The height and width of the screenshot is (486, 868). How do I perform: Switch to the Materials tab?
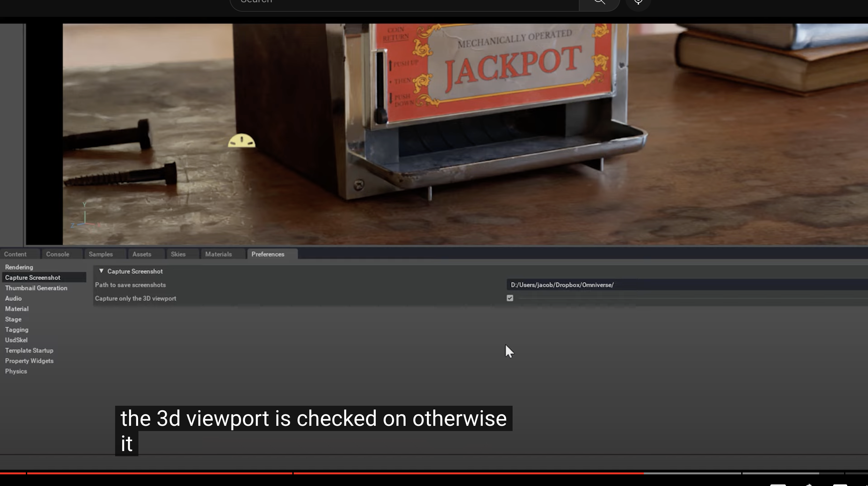coord(218,254)
